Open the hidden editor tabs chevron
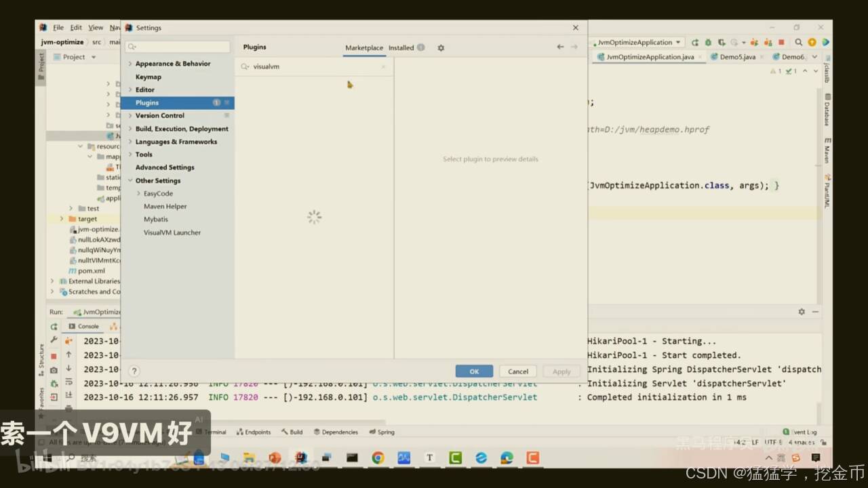This screenshot has height=488, width=868. point(814,56)
